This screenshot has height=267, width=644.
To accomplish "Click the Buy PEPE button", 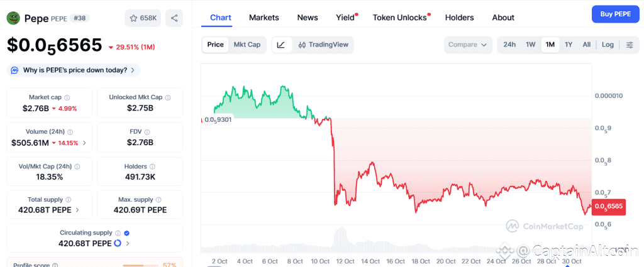I will pyautogui.click(x=615, y=14).
